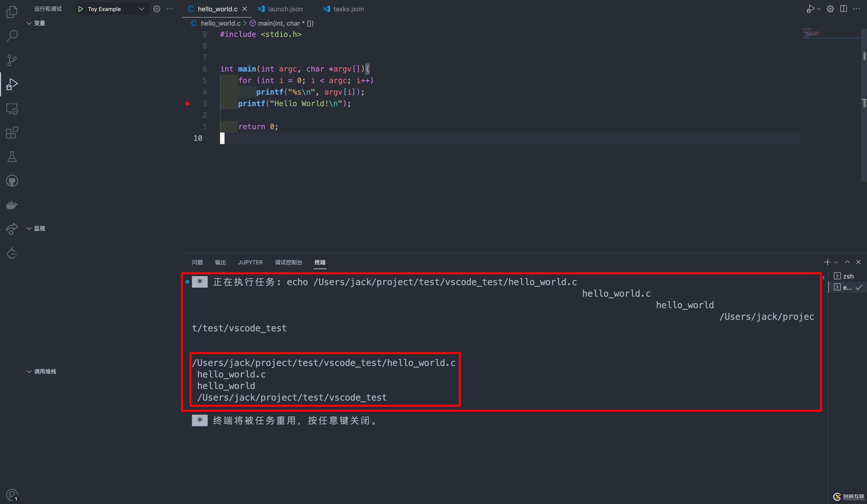Open debug view more actions ellipsis
Screen dimensions: 867x504
[170, 9]
